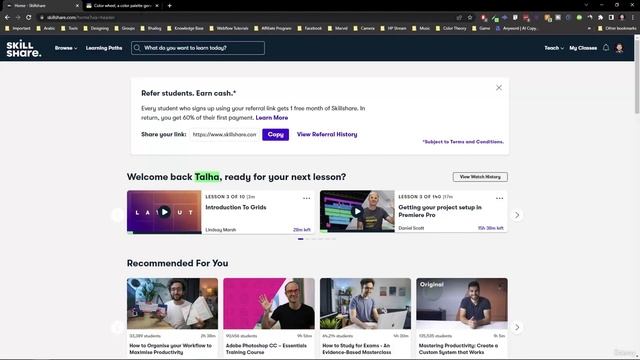The image size is (640, 360).
Task: Click the Copy referral link button
Action: point(276,134)
